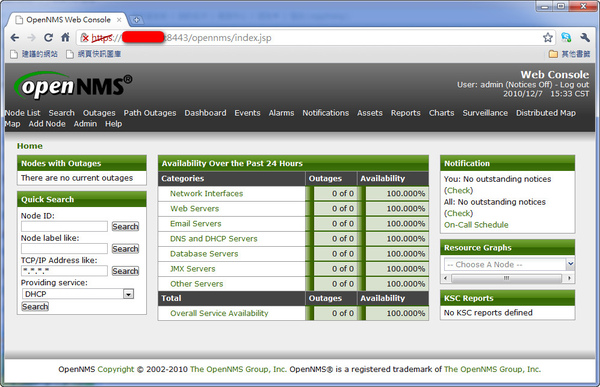Viewport: 600px width, 387px height.
Task: Click the SSL warning icon in address bar
Action: click(x=85, y=38)
